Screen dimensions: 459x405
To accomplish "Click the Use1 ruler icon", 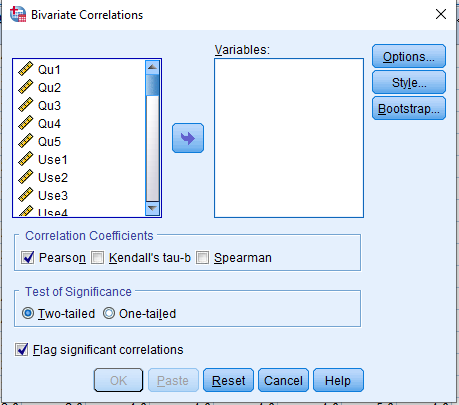I will pyautogui.click(x=26, y=159).
